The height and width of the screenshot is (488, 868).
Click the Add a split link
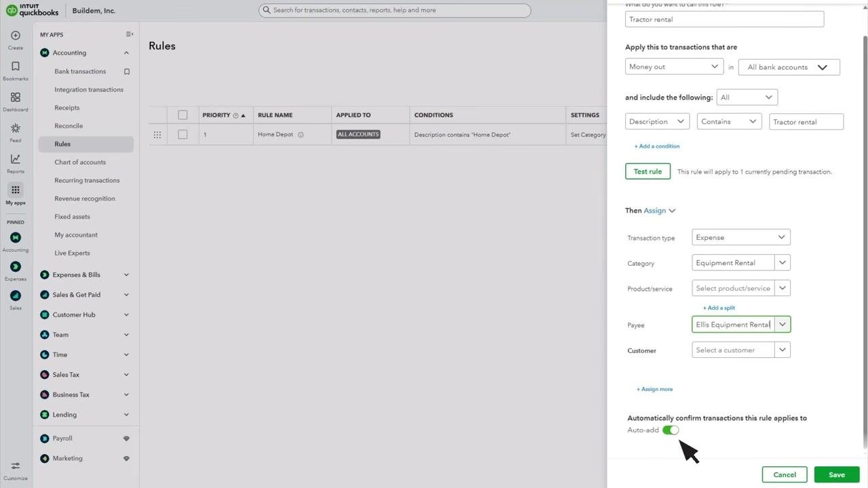pos(719,308)
